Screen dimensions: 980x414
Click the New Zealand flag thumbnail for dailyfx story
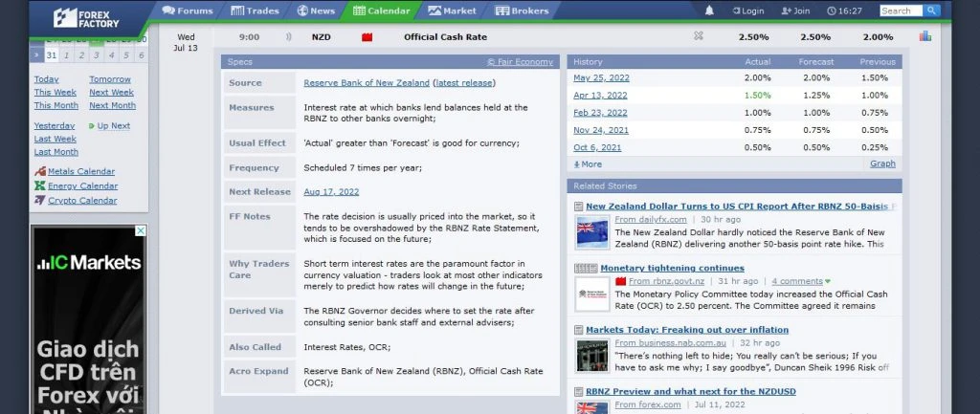point(591,232)
